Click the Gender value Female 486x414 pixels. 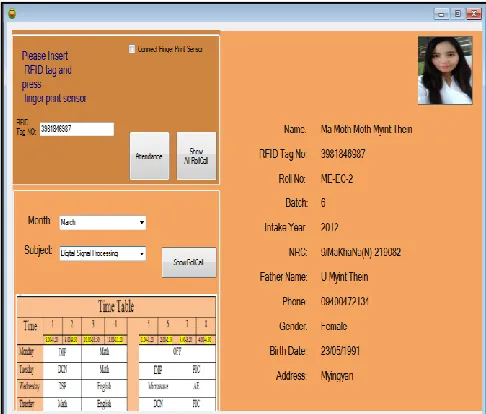pyautogui.click(x=334, y=326)
